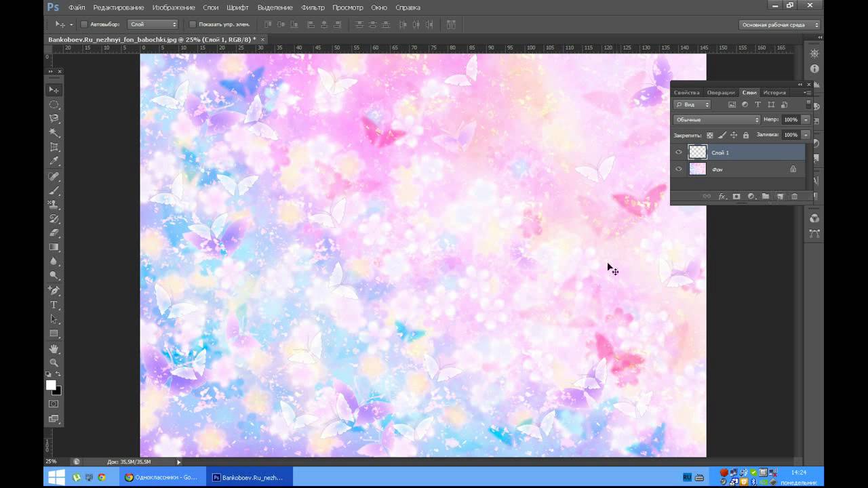Activate the Hand tool

(54, 348)
